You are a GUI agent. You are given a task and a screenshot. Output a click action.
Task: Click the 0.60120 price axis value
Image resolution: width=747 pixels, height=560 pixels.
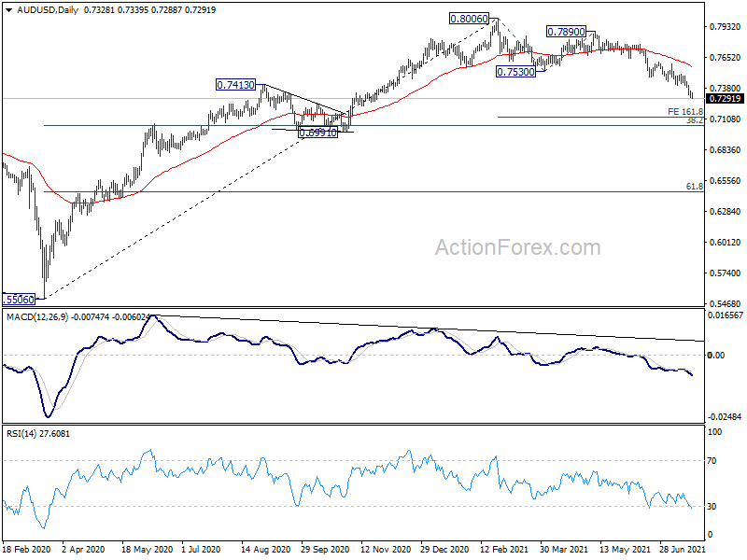pos(726,243)
